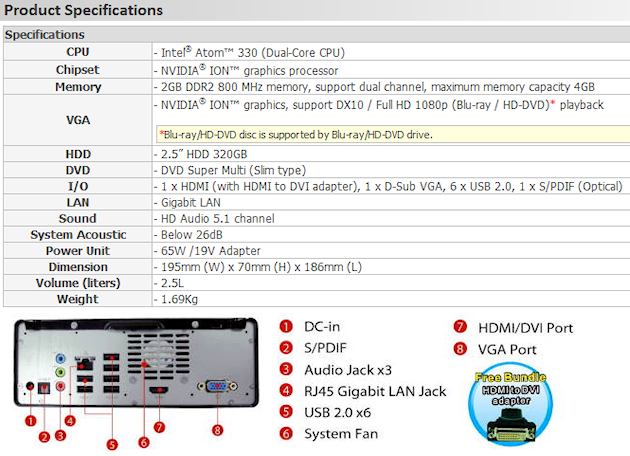
Task: Click the red number 5 icon beside USB 2.0
Action: click(286, 412)
